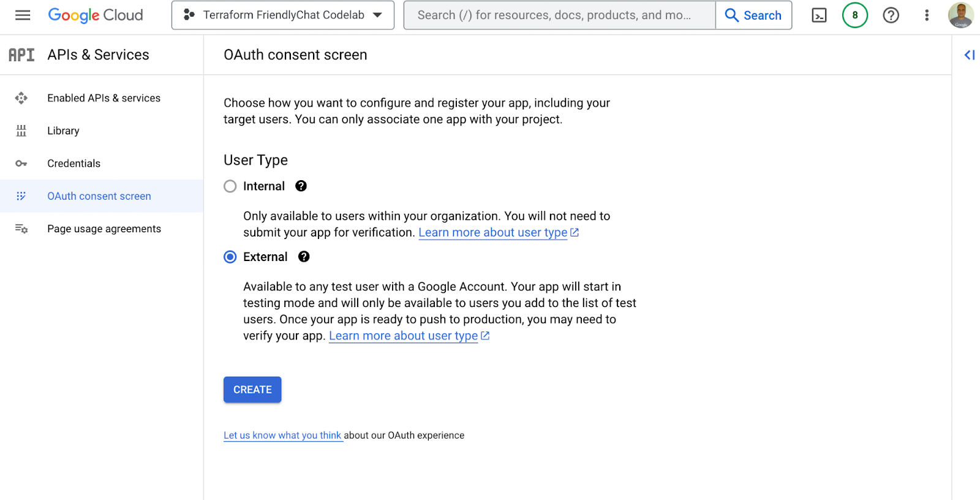Screen dimensions: 980x500
Task: Select the Internal user type radio button
Action: tap(230, 186)
